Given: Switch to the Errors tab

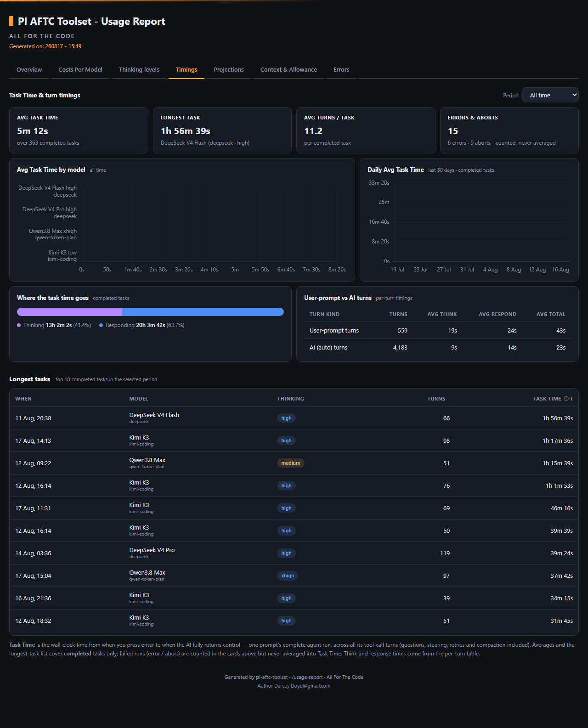Looking at the screenshot, I should 341,70.
